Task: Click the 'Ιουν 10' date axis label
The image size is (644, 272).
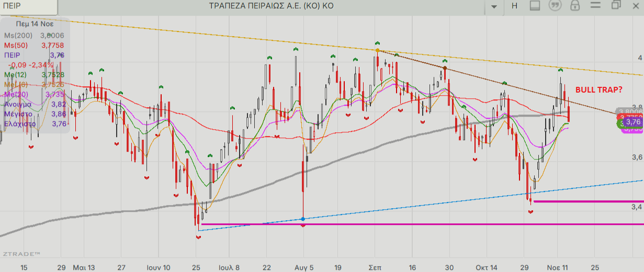Action: 159,267
